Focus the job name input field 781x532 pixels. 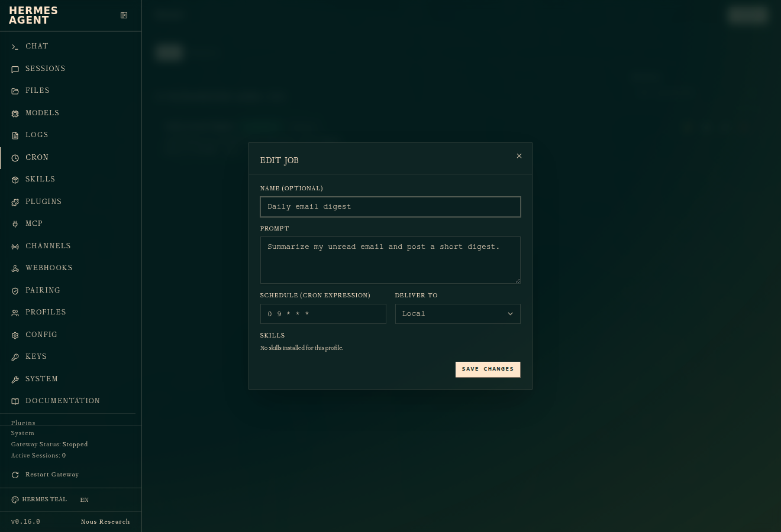tap(390, 207)
